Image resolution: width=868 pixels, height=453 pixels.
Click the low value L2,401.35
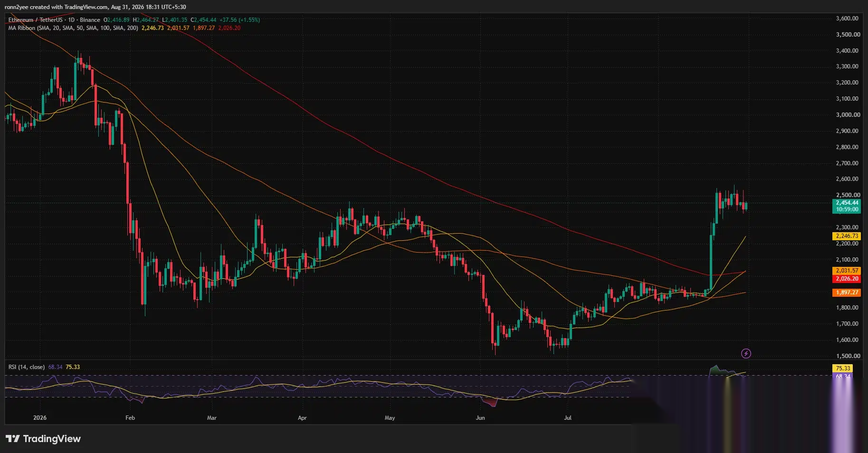175,20
